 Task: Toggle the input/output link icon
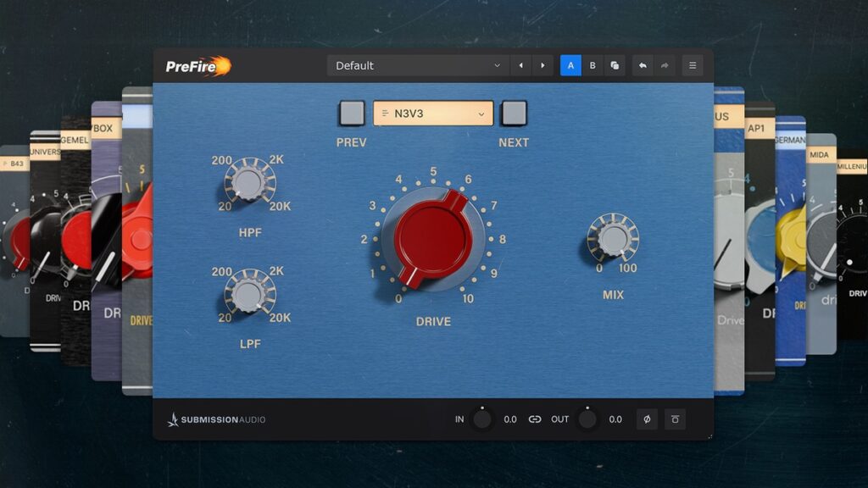coord(535,419)
